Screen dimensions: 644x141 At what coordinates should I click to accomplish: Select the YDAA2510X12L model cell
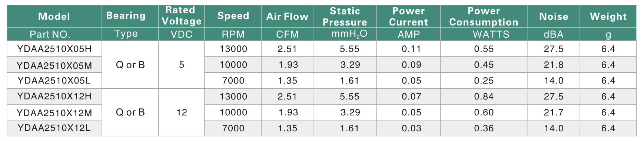coord(54,128)
